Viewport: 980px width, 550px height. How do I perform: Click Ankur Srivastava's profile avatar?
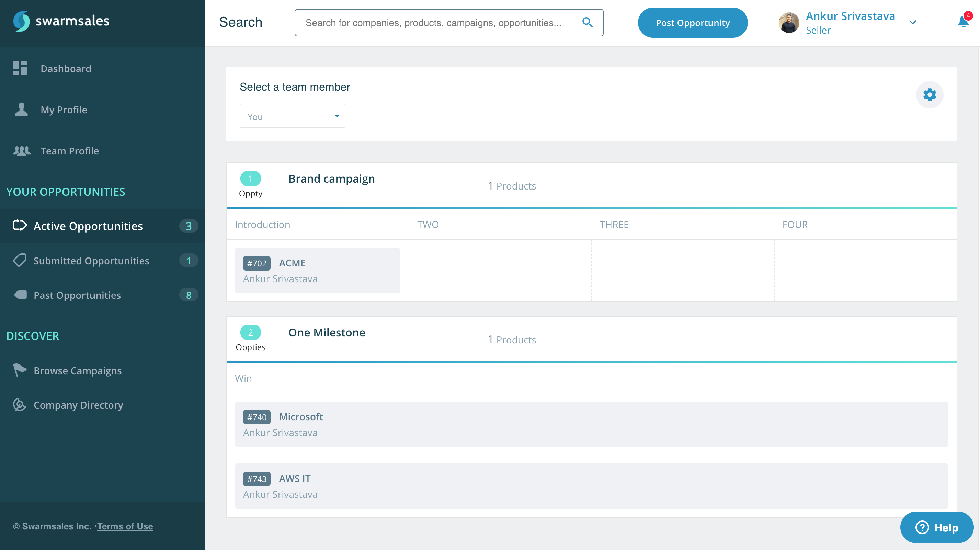(x=789, y=23)
